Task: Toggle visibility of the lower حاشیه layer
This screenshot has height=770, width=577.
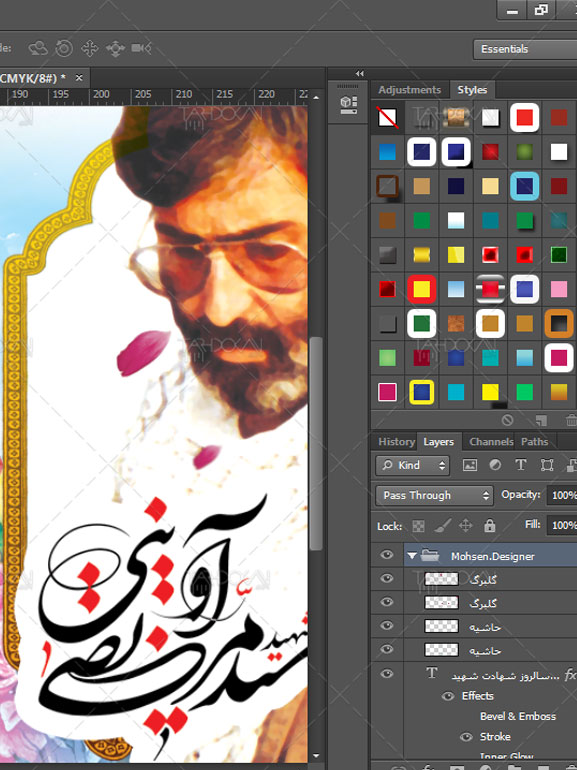Action: pos(387,649)
